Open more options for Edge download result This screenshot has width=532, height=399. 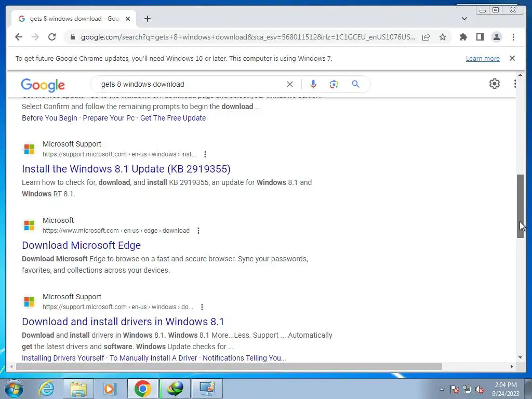click(198, 231)
